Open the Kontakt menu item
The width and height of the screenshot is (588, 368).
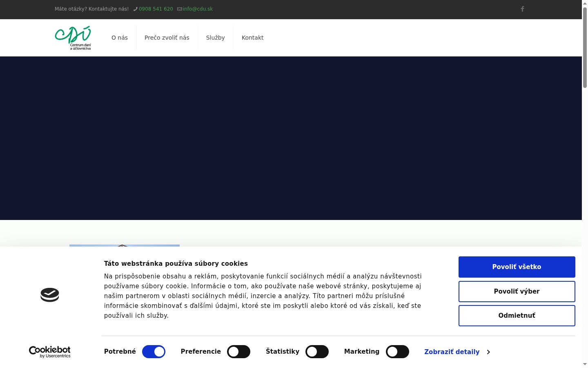(x=253, y=38)
